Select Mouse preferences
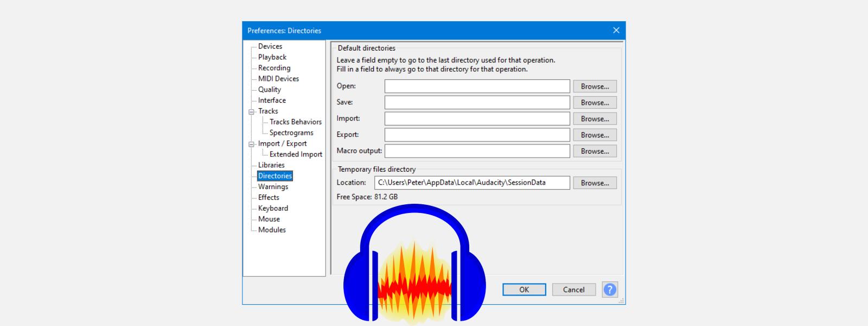Image resolution: width=868 pixels, height=326 pixels. 269,219
